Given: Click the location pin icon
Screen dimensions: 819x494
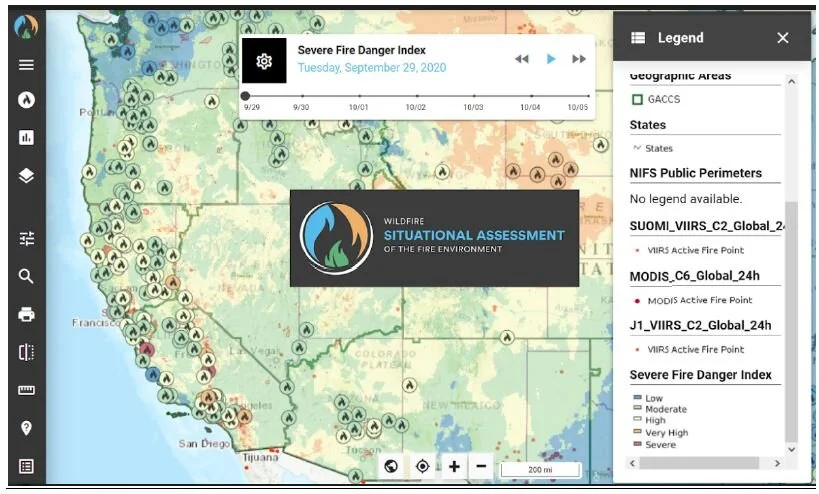Looking at the screenshot, I should click(26, 428).
